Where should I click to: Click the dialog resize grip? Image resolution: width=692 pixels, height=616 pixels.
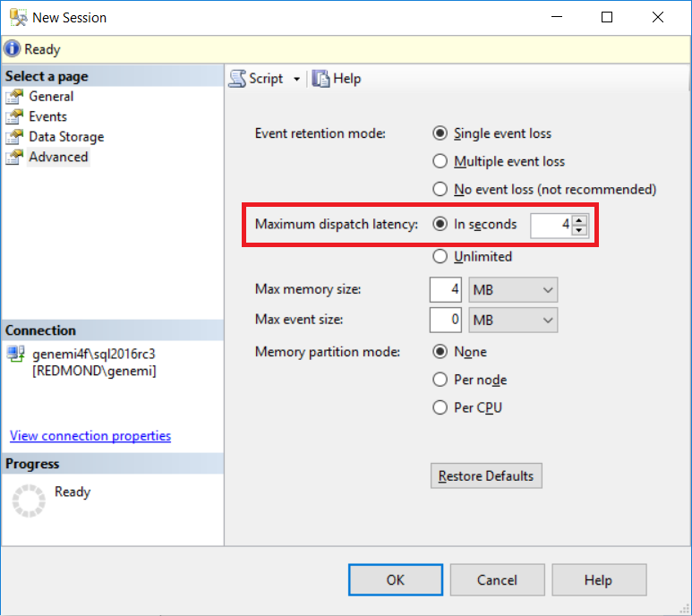[x=686, y=609]
